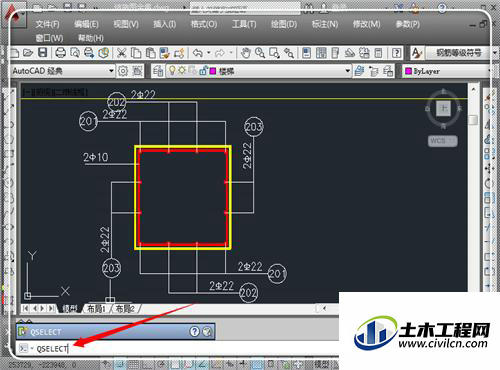The image size is (500, 370).
Task: Open the QuickCalc calculator icon
Action: pyautogui.click(x=378, y=53)
